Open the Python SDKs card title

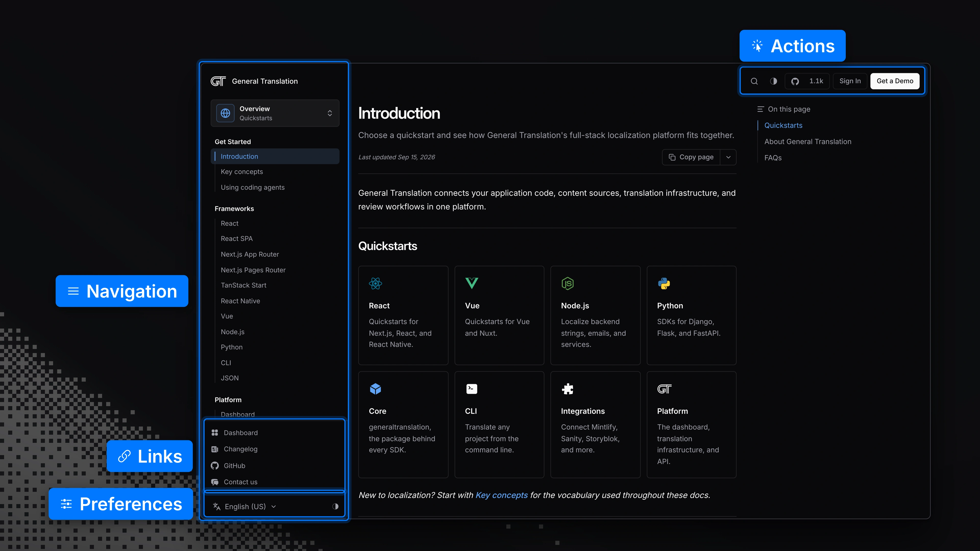670,306
